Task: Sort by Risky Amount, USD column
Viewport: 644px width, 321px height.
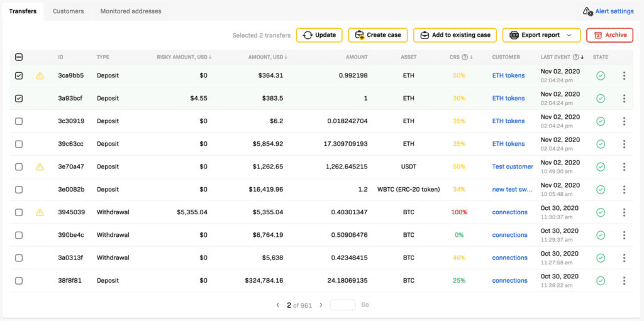Action: [184, 57]
